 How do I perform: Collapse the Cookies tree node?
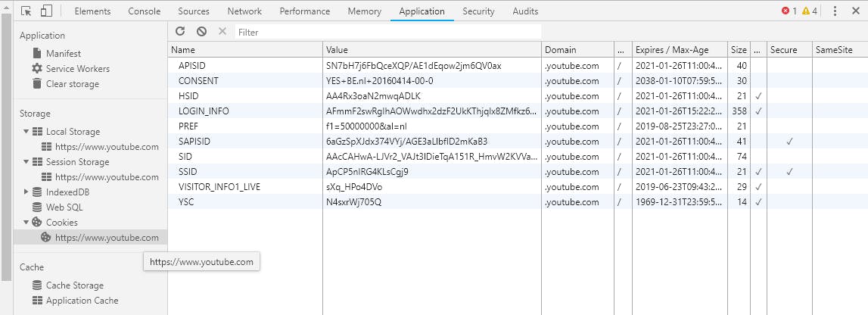[x=26, y=223]
